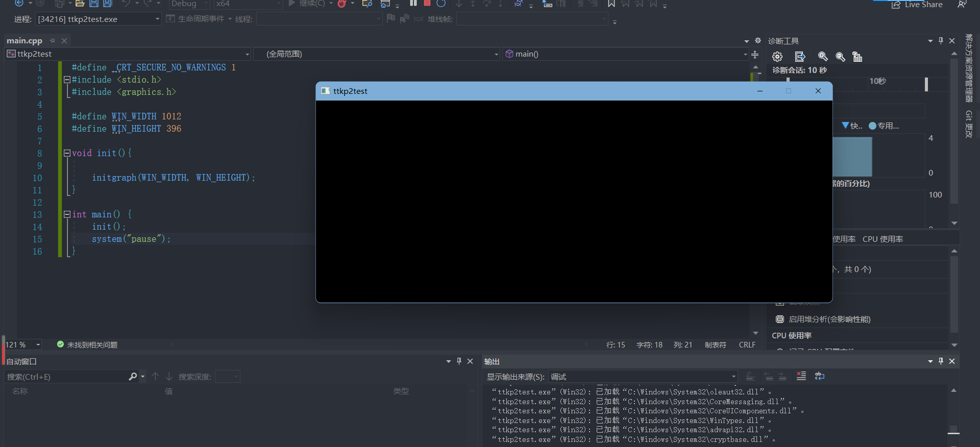Click the 制表符 indentation indicator

716,345
